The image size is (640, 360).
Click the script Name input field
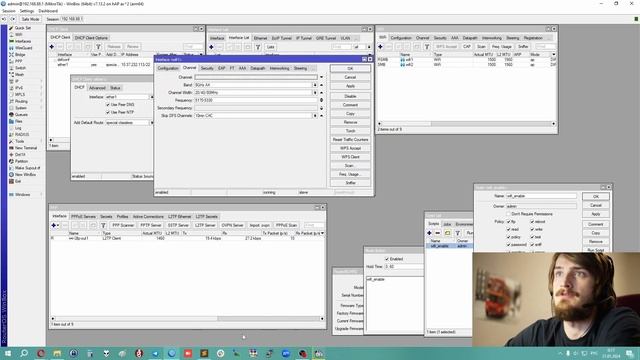541,196
